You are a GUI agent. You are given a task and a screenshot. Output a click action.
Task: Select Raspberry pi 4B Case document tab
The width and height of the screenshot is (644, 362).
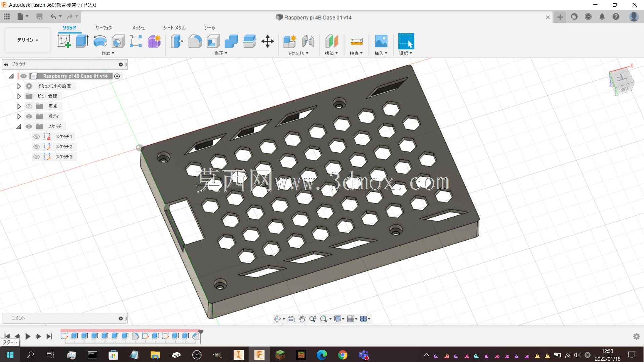(314, 17)
